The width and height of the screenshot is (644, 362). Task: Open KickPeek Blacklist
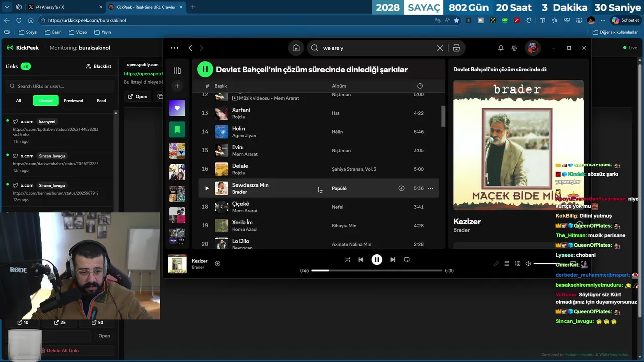98,66
